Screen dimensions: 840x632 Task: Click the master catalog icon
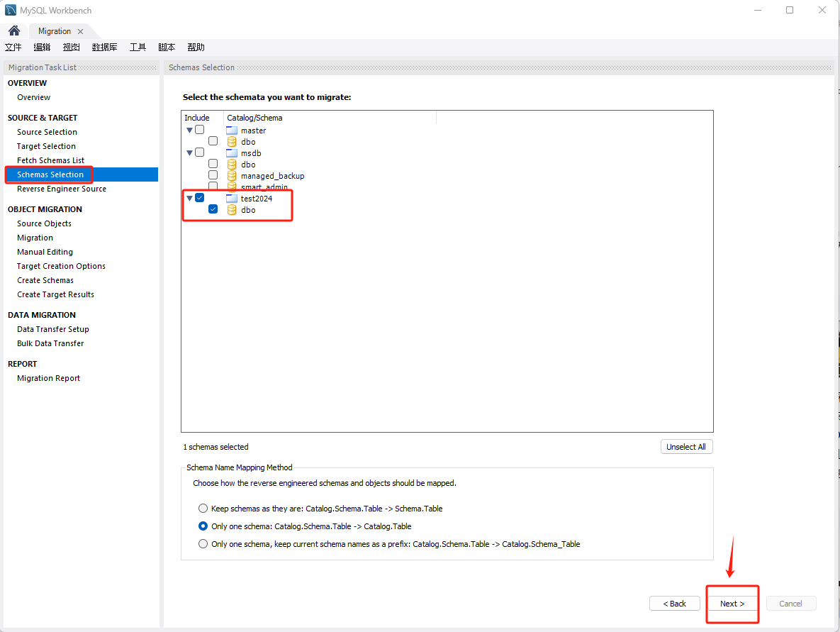tap(232, 131)
